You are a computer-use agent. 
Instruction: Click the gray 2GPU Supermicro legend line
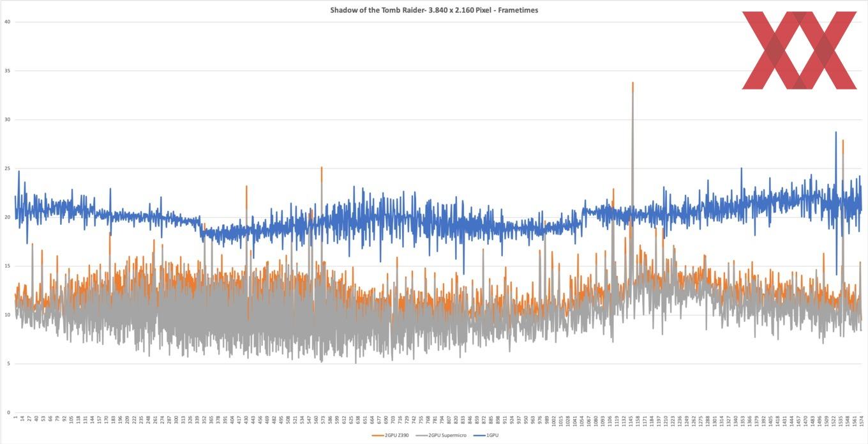pyautogui.click(x=421, y=435)
